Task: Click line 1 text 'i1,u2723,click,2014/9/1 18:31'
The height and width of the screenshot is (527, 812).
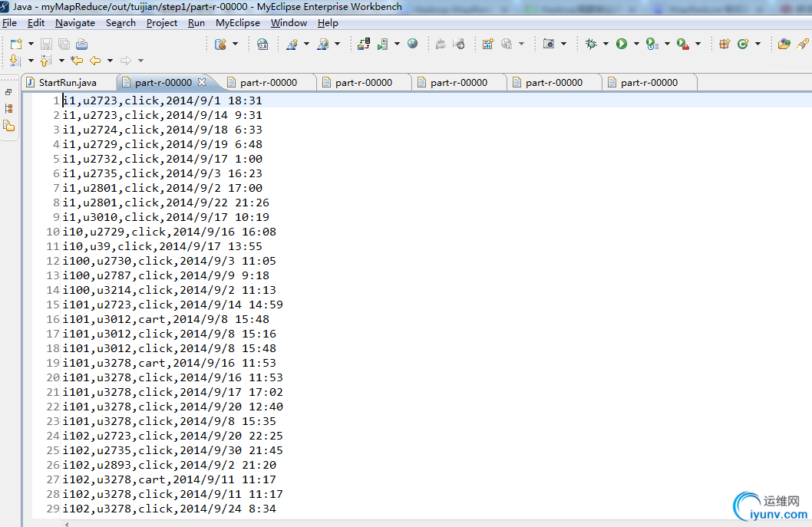Action: pos(162,100)
